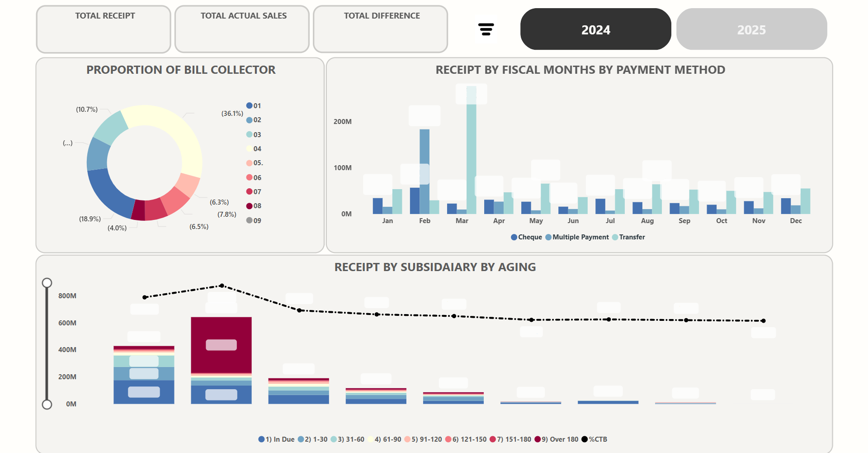Filter by Transfer legend item
This screenshot has width=868, height=453.
coord(628,237)
